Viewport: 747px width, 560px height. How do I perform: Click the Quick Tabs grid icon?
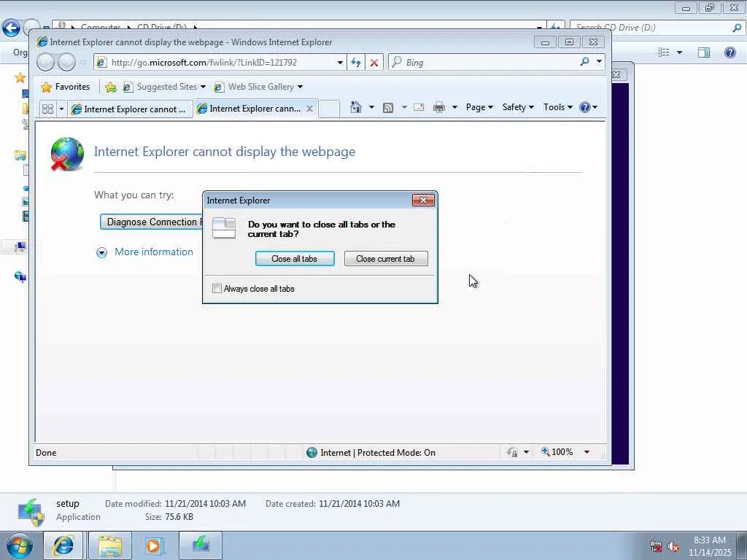pyautogui.click(x=47, y=109)
